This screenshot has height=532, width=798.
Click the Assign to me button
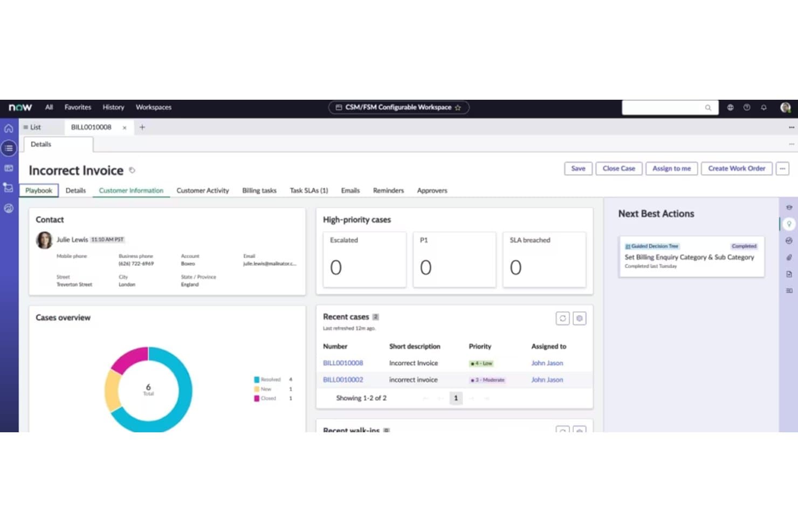[x=671, y=169]
